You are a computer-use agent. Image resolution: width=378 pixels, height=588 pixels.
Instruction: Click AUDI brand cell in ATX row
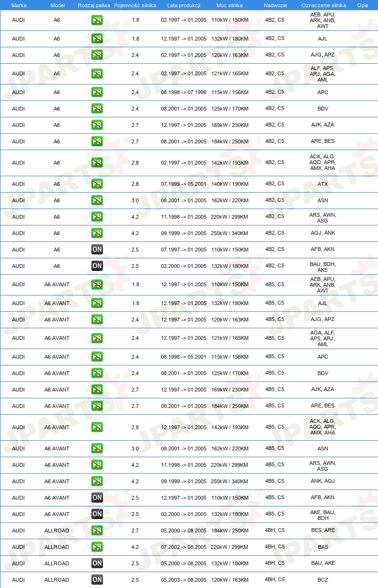(18, 184)
